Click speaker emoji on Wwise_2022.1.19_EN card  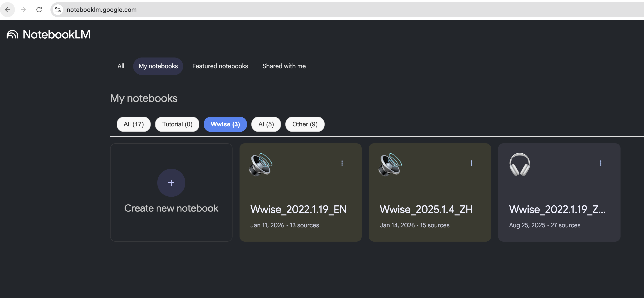coord(261,165)
